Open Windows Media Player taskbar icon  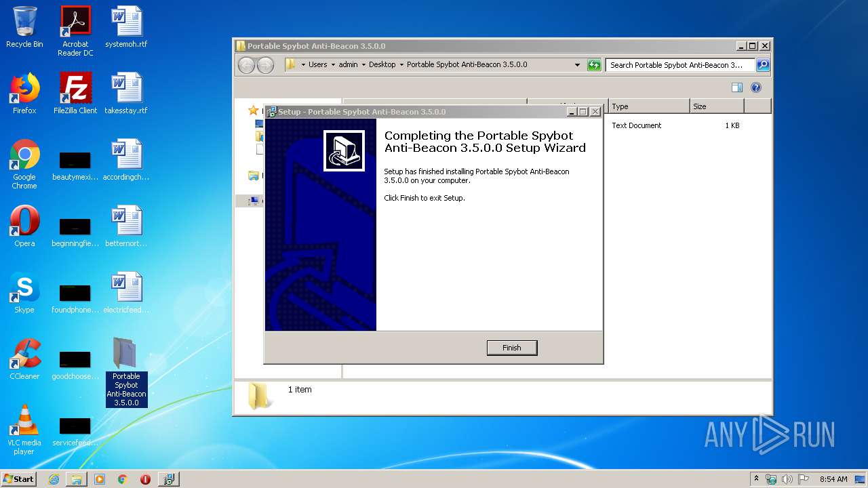click(100, 479)
